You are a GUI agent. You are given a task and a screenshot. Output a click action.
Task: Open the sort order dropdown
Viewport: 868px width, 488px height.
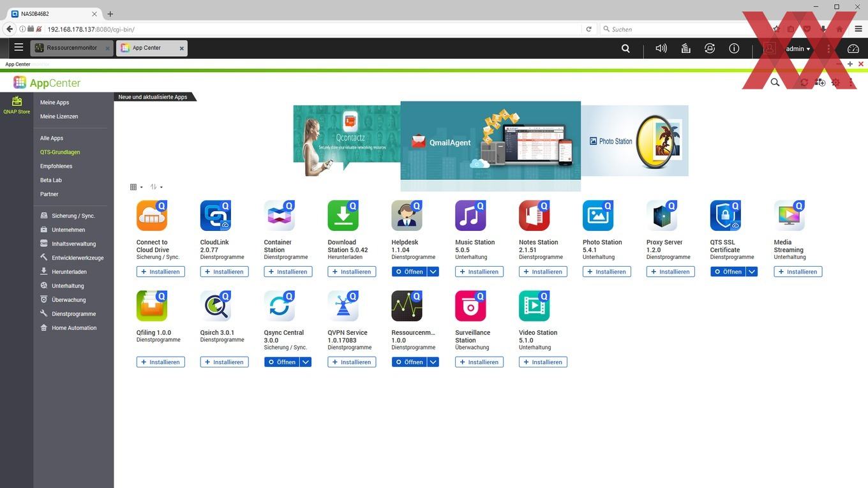(156, 187)
